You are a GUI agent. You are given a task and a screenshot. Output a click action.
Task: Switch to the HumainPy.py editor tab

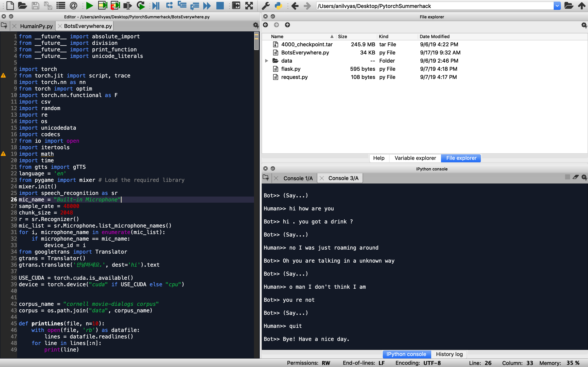[36, 26]
